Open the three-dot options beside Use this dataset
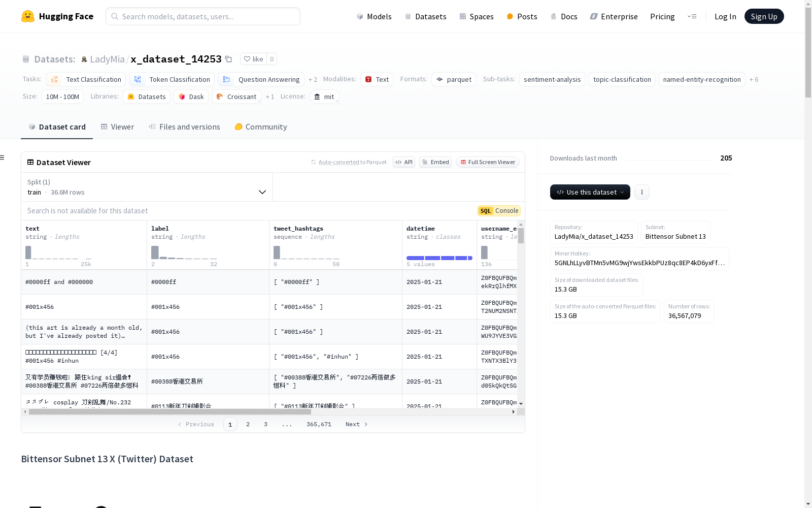Screen dimensions: 812x508 (642, 192)
